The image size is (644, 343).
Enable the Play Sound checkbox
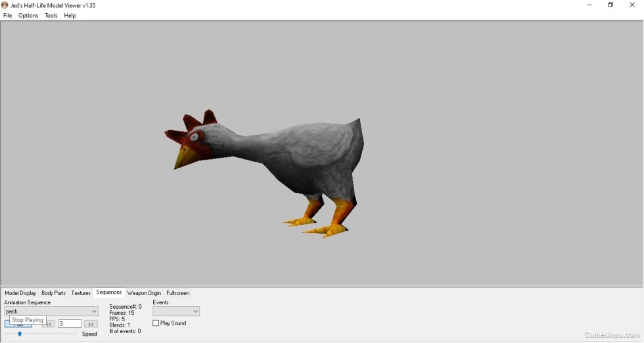(x=156, y=323)
